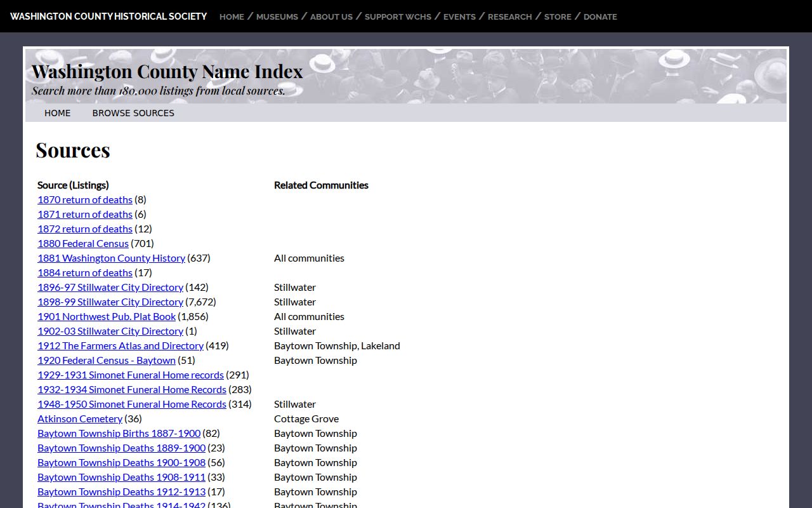Screen dimensions: 812x508
Task: Open the EVENTS menu item
Action: 459,17
